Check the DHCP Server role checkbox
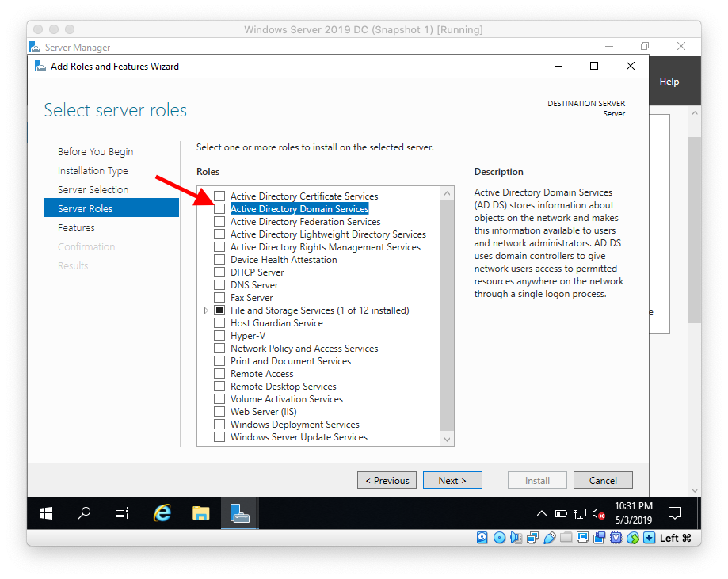 219,272
